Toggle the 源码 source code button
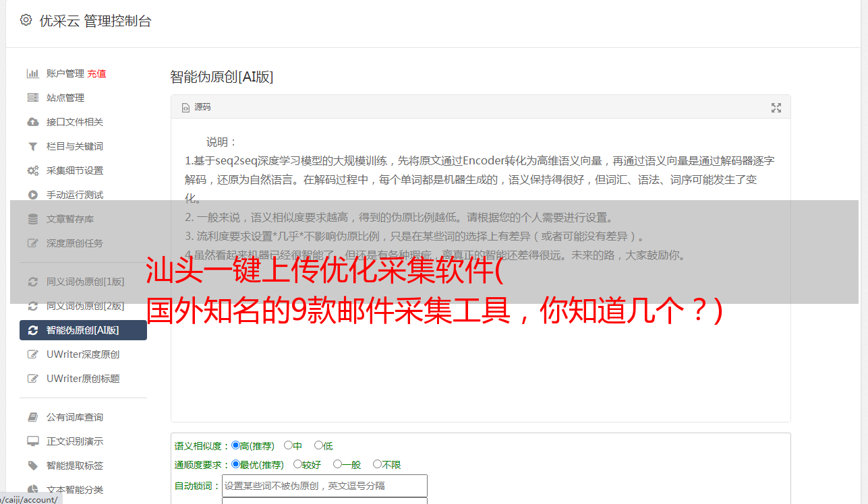 [196, 107]
